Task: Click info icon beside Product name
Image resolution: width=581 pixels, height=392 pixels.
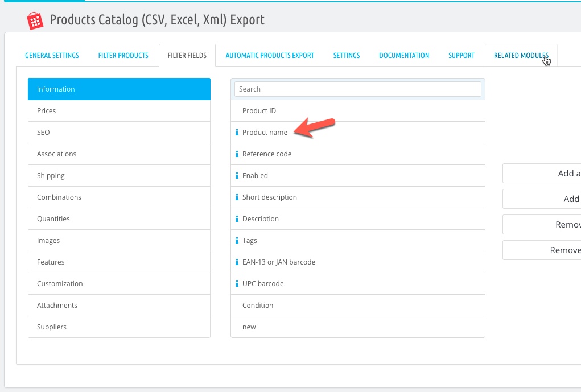Action: [237, 132]
